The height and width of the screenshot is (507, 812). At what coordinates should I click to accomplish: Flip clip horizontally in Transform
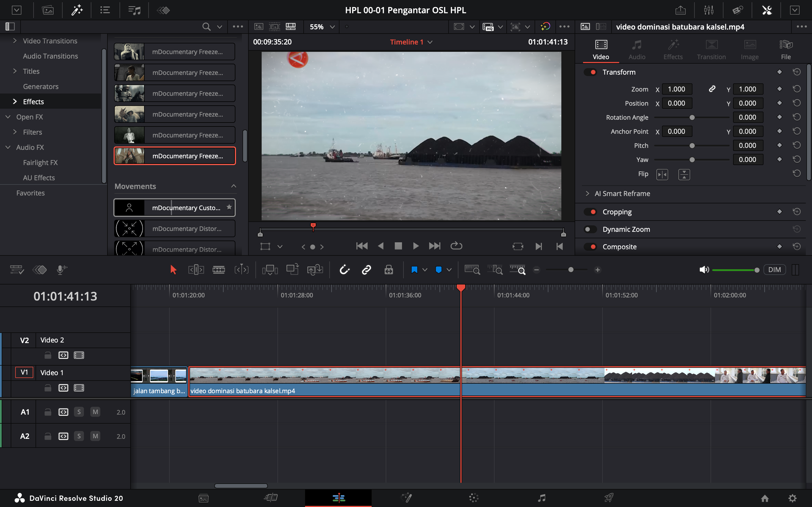(x=662, y=174)
